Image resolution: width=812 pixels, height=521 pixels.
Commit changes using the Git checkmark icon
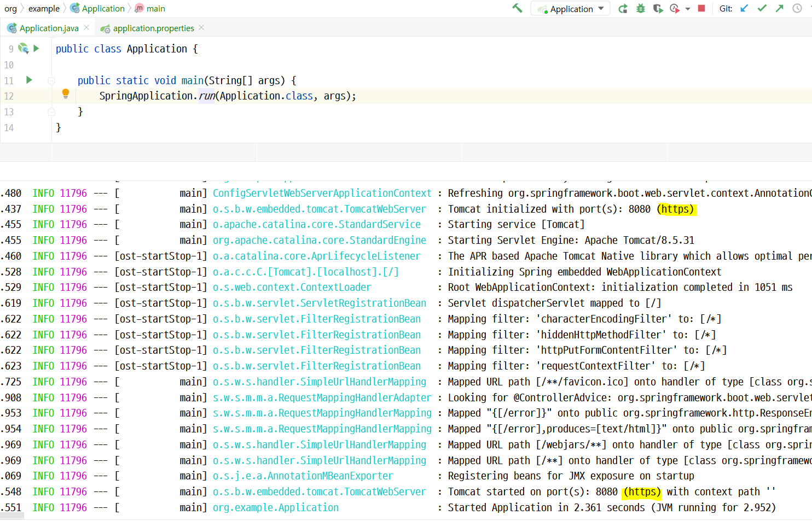coord(762,8)
